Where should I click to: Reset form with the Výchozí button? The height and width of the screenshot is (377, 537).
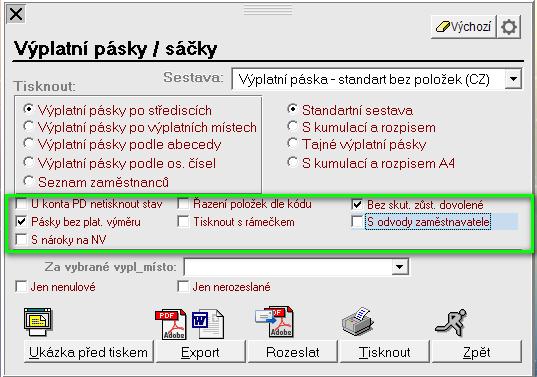pos(463,27)
